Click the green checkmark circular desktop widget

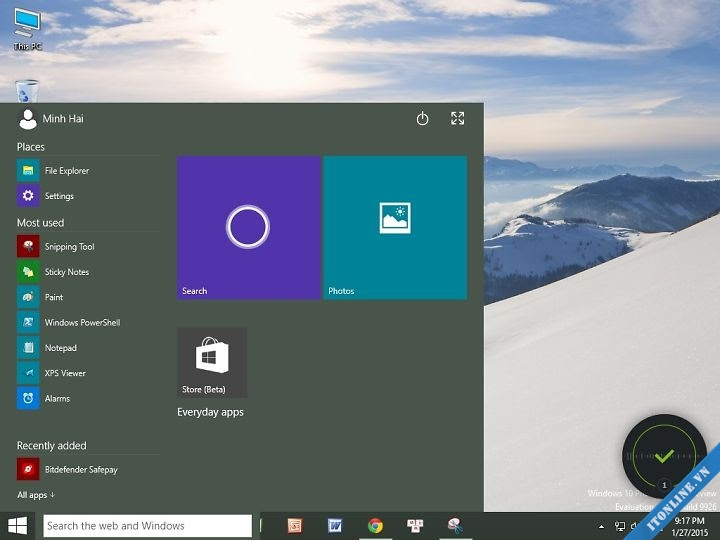click(664, 456)
